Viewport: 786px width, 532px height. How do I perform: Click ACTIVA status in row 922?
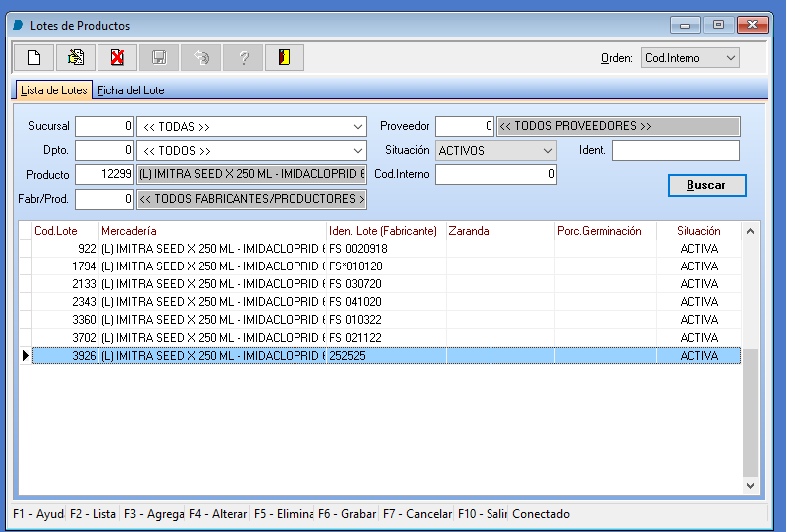[x=698, y=249]
